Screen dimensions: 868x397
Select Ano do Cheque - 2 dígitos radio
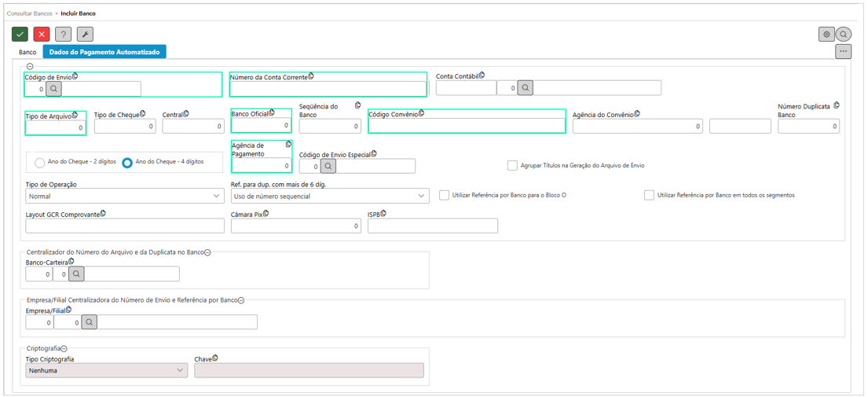pyautogui.click(x=40, y=163)
